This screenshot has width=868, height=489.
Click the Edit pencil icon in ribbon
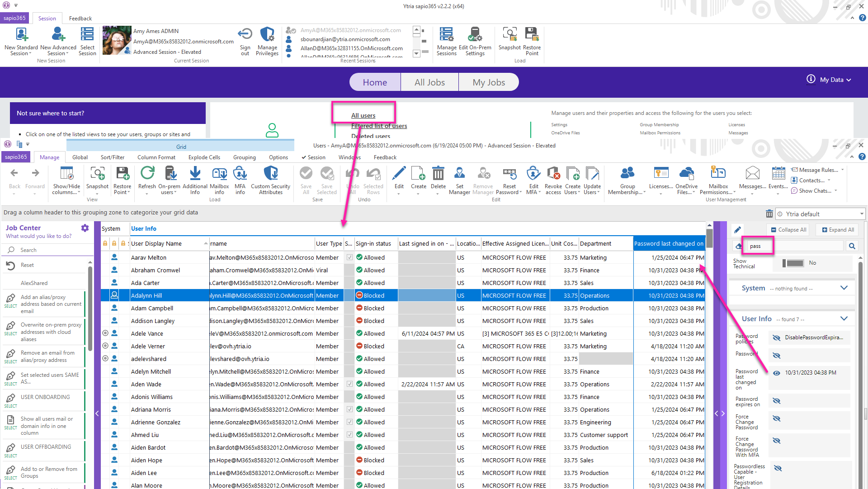(399, 173)
